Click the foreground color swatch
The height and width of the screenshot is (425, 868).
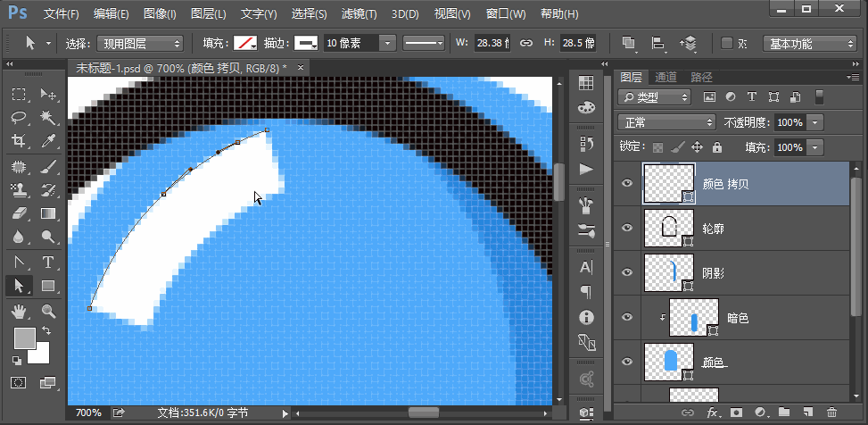coord(24,337)
